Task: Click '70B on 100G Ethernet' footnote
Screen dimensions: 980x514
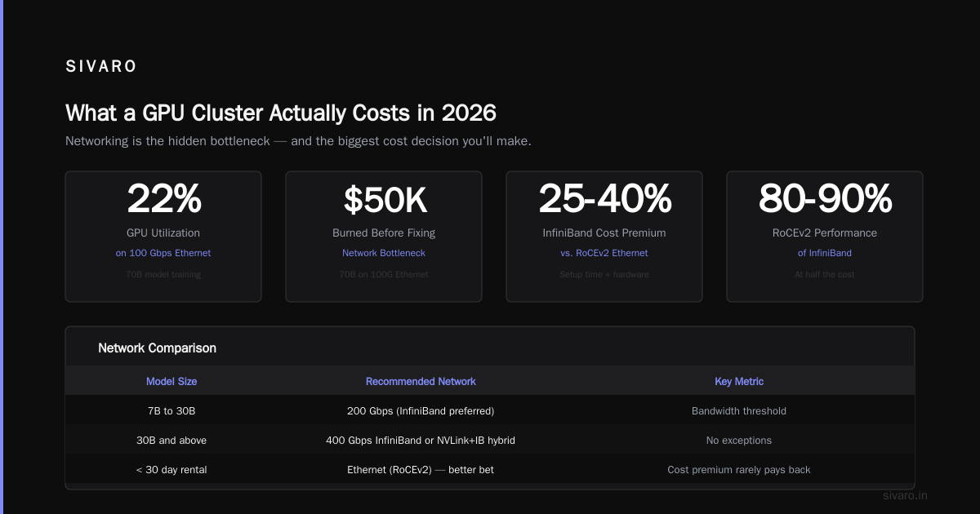Action: 384,274
